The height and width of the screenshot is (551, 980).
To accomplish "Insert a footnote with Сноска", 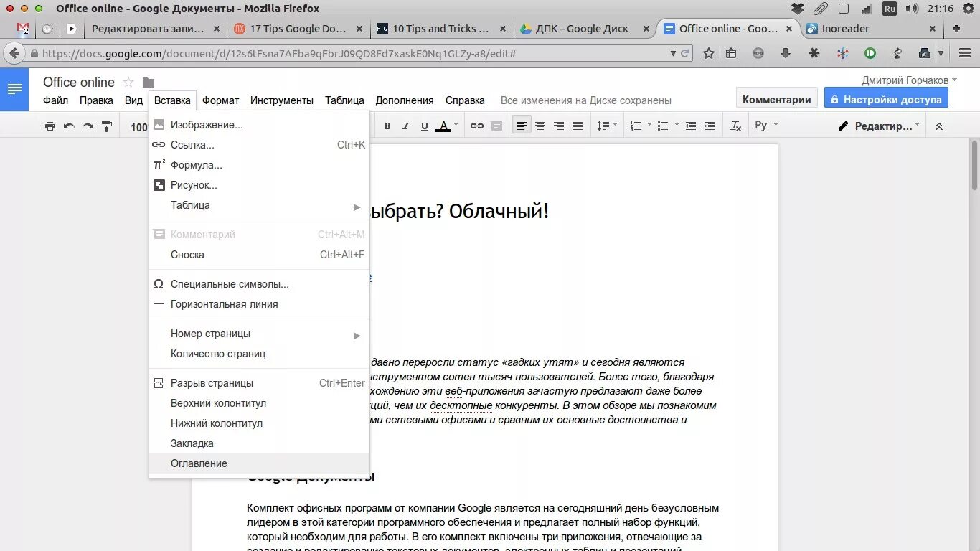I will [259, 255].
